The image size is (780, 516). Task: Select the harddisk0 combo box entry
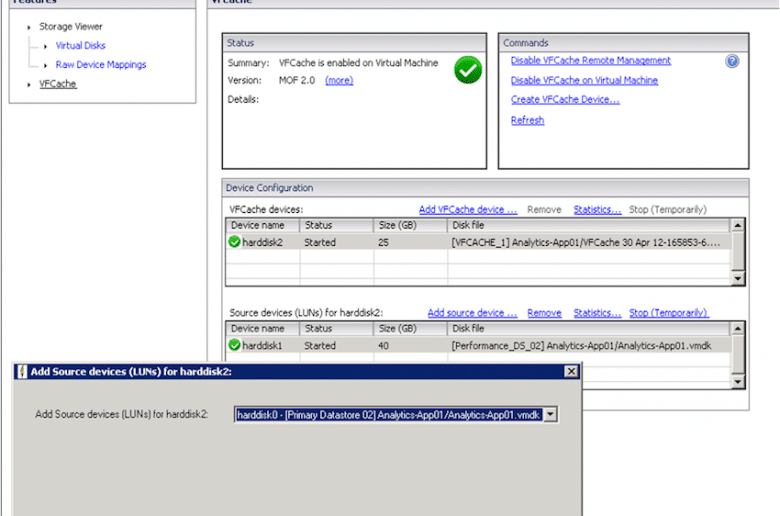point(389,414)
